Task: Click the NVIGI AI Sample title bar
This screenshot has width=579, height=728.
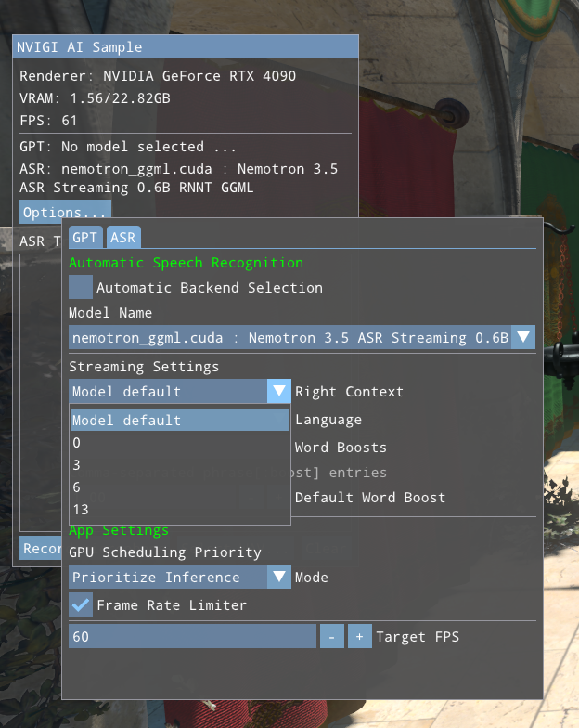Action: (186, 46)
